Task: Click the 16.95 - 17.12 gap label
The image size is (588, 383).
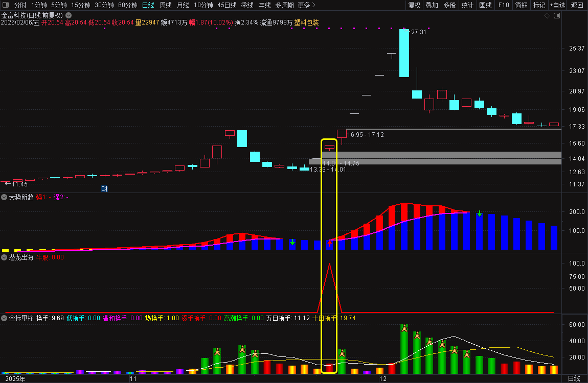Action: point(366,135)
